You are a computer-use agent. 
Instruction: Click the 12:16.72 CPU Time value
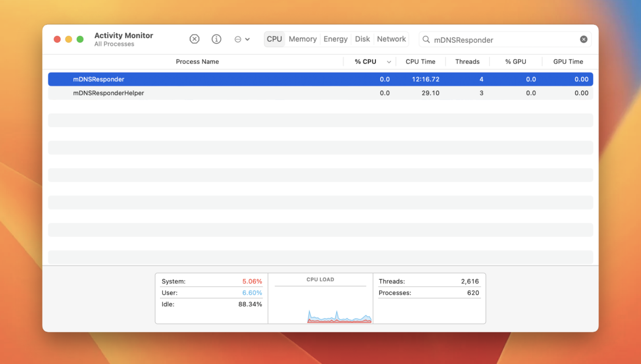(x=426, y=79)
